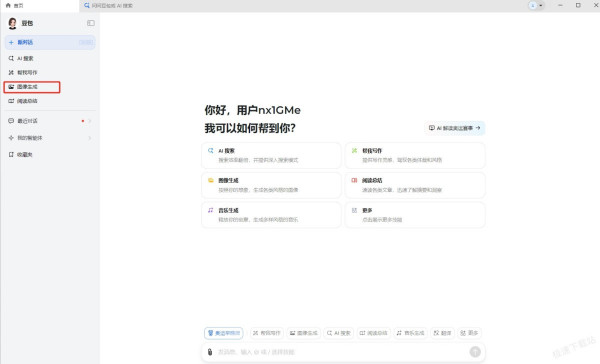
Task: Expand 我的智能体 in the sidebar
Action: pos(50,138)
